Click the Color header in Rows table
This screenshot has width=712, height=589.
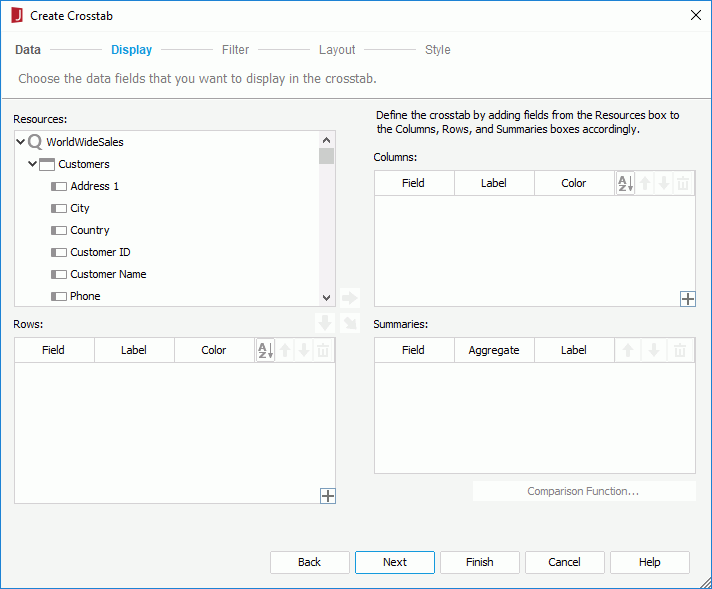pos(214,351)
